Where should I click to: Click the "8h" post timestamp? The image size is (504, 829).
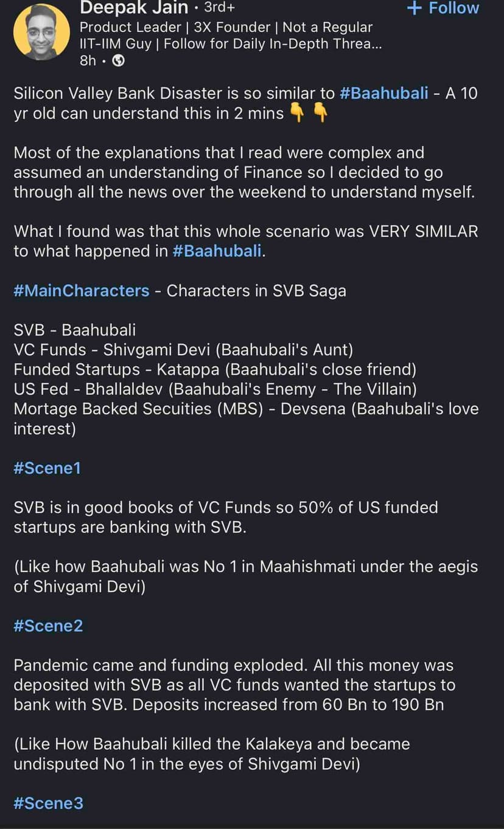click(88, 61)
